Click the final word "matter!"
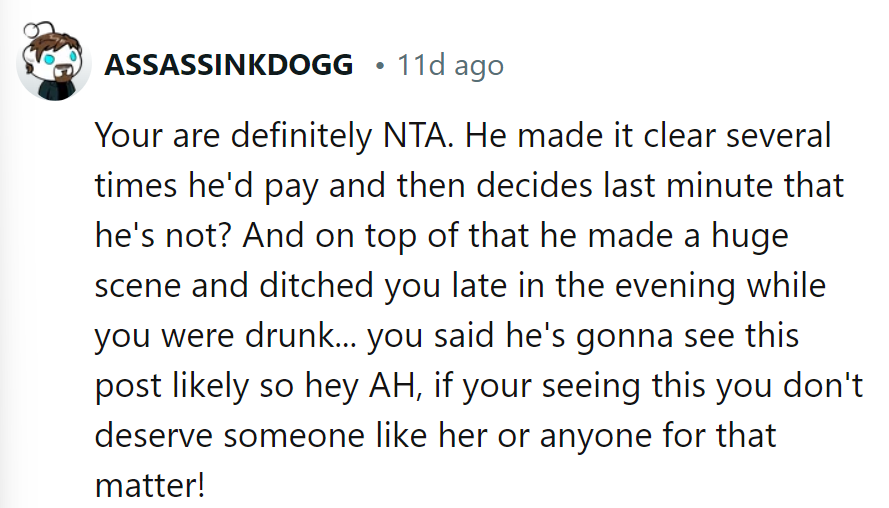Image resolution: width=889 pixels, height=508 pixels. [150, 486]
